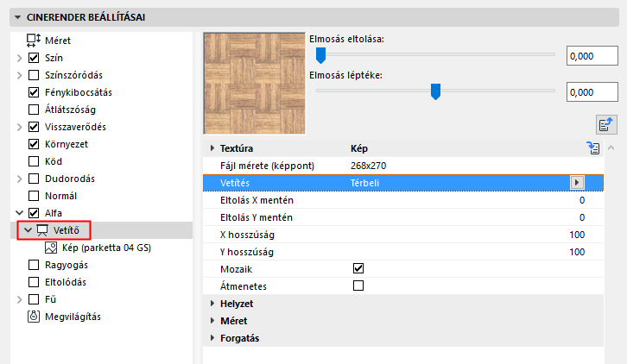
Task: Click the Megvilágítás illumination icon
Action: click(34, 317)
